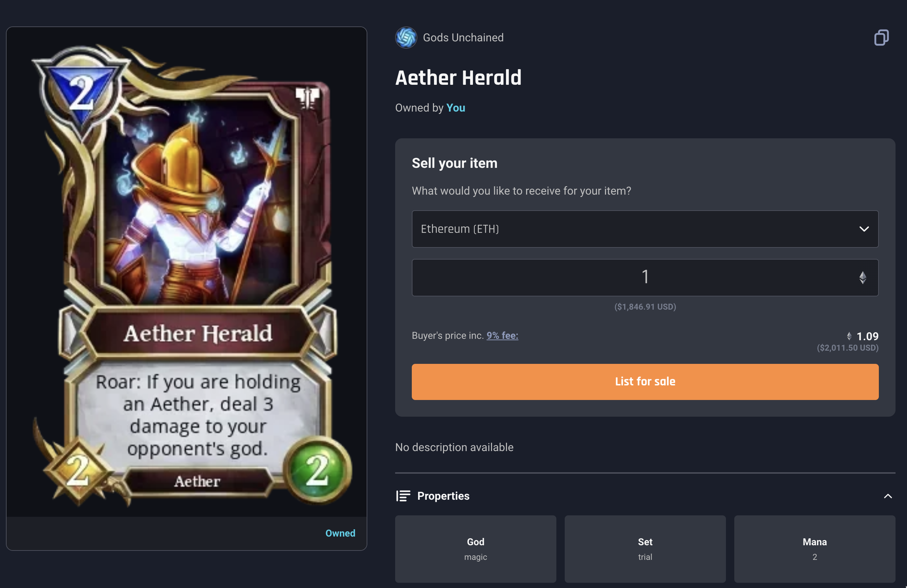Click the $1,846.91 USD conversion text

(x=645, y=307)
